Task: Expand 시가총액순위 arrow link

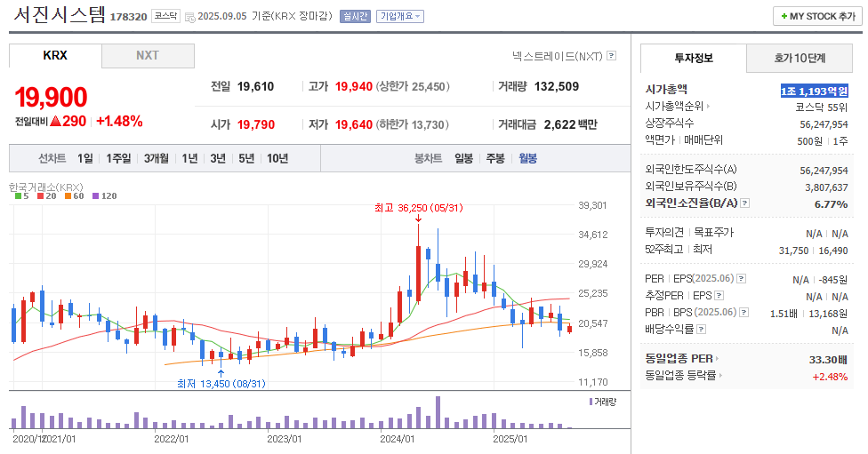Action: [708, 107]
